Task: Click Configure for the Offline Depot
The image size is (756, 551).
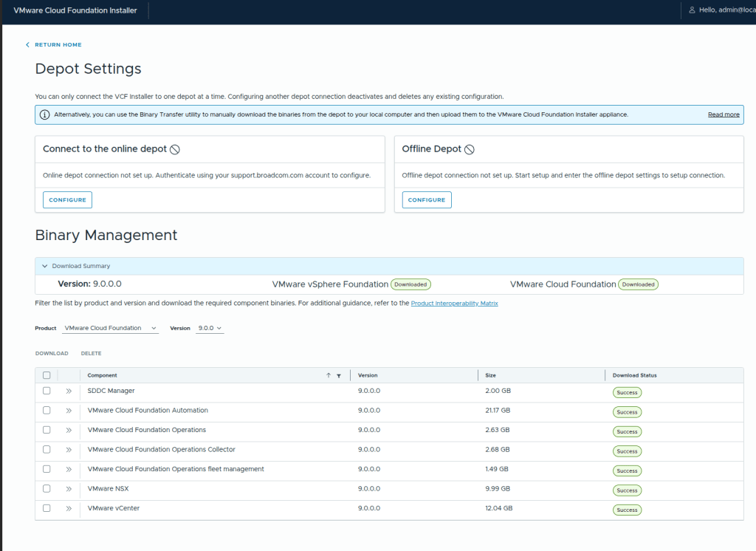Action: tap(427, 199)
